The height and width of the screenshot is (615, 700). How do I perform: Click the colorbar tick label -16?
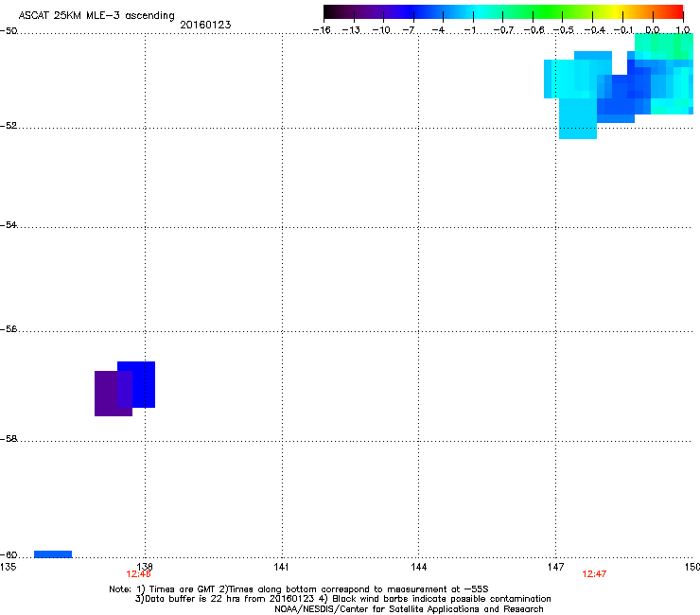coord(322,30)
